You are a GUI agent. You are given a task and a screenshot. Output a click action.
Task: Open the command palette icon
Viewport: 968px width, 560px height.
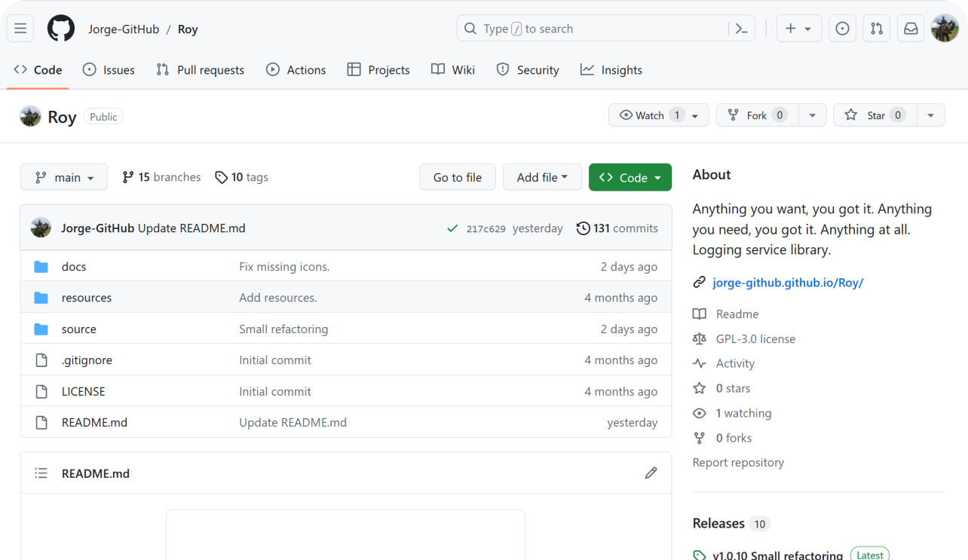(x=741, y=29)
